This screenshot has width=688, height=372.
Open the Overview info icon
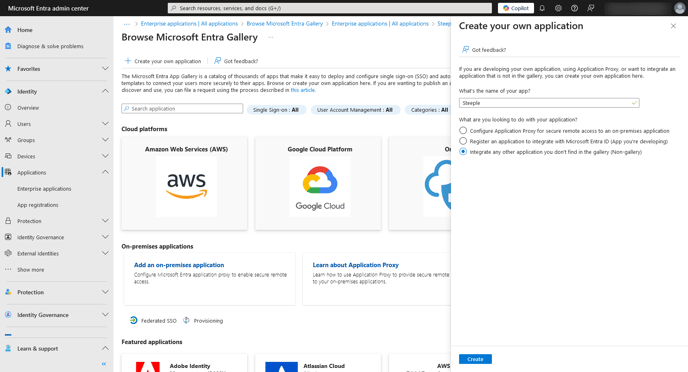(x=8, y=107)
